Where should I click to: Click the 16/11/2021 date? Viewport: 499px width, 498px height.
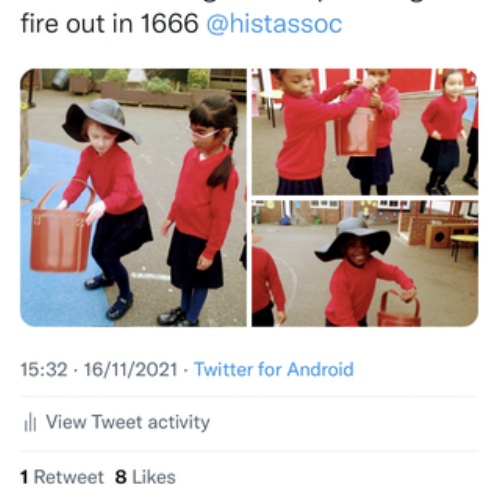click(x=130, y=369)
